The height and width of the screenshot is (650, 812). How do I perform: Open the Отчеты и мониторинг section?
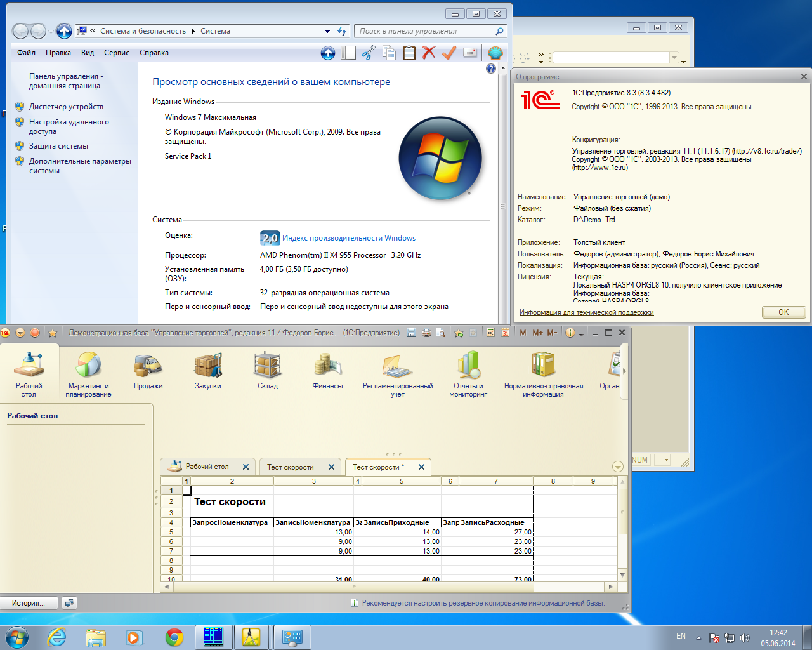pos(468,375)
